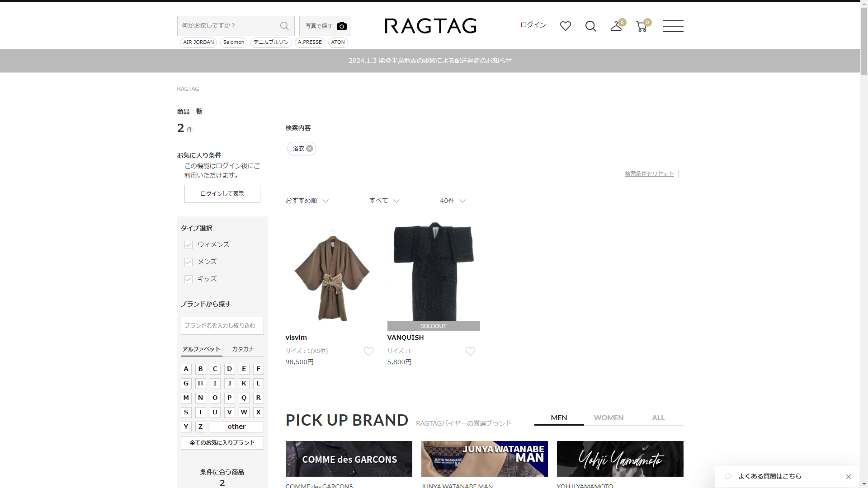
Task: Switch to the WOMEN pick up tab
Action: click(x=609, y=418)
